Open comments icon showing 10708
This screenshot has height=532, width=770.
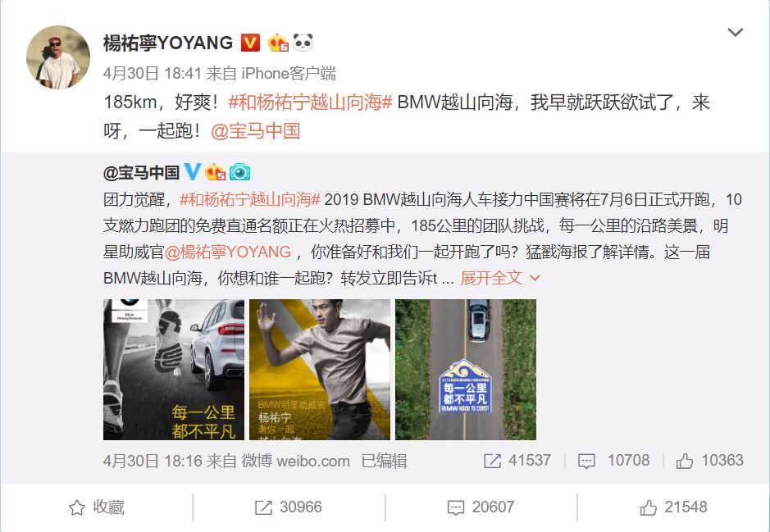[586, 461]
